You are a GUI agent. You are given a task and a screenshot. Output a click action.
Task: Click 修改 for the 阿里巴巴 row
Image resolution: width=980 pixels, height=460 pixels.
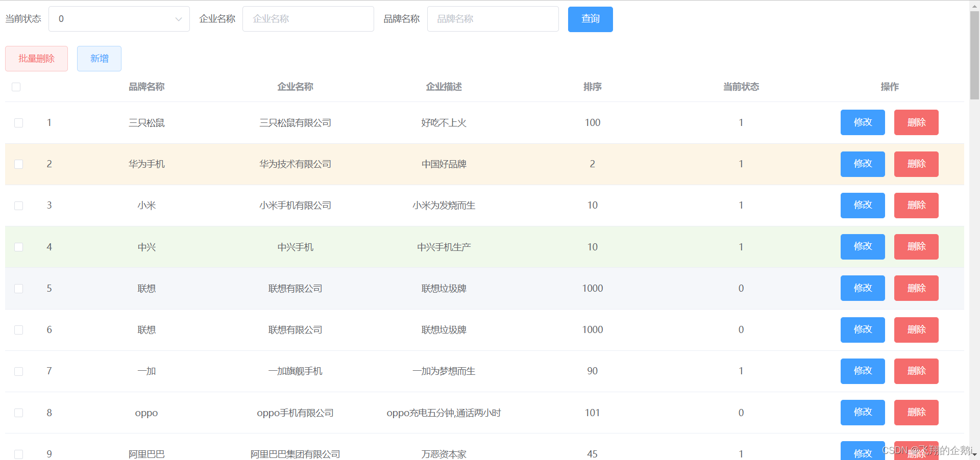tap(863, 451)
